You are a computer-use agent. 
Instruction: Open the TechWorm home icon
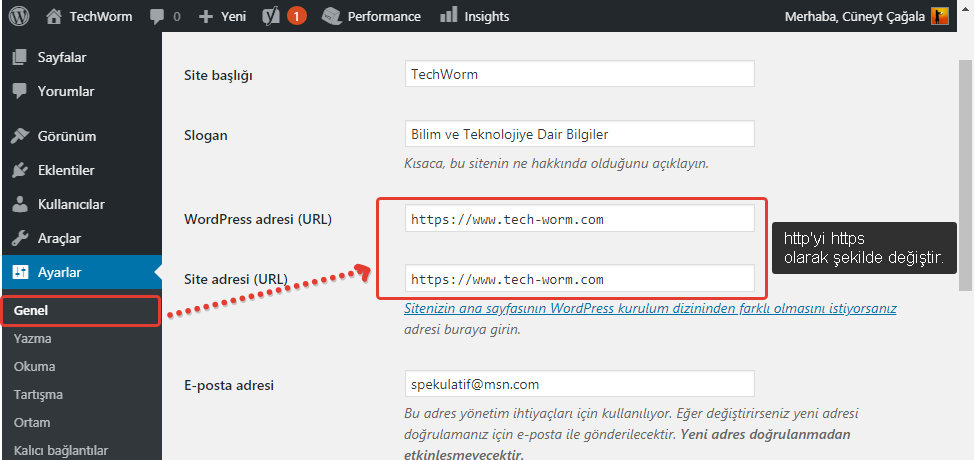[54, 16]
